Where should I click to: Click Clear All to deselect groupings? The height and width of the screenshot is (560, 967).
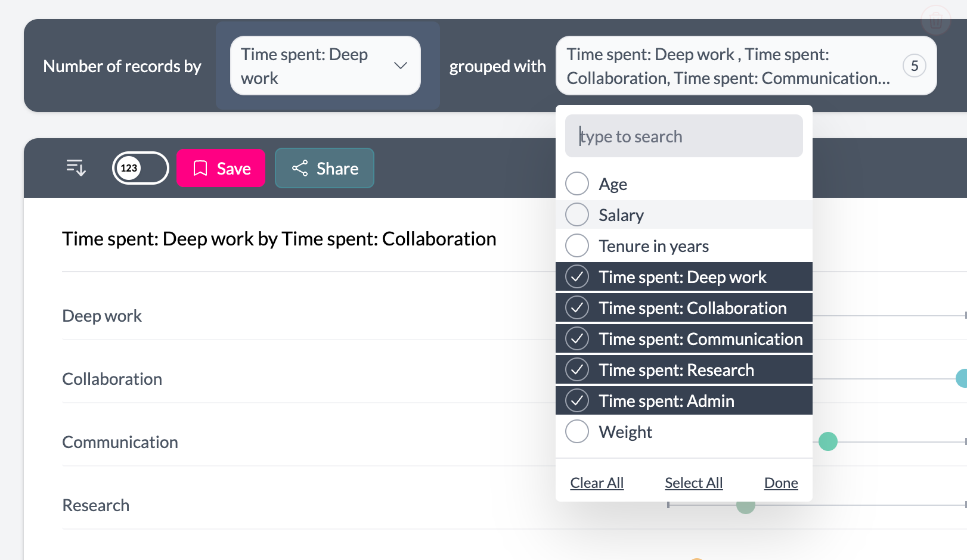(597, 483)
